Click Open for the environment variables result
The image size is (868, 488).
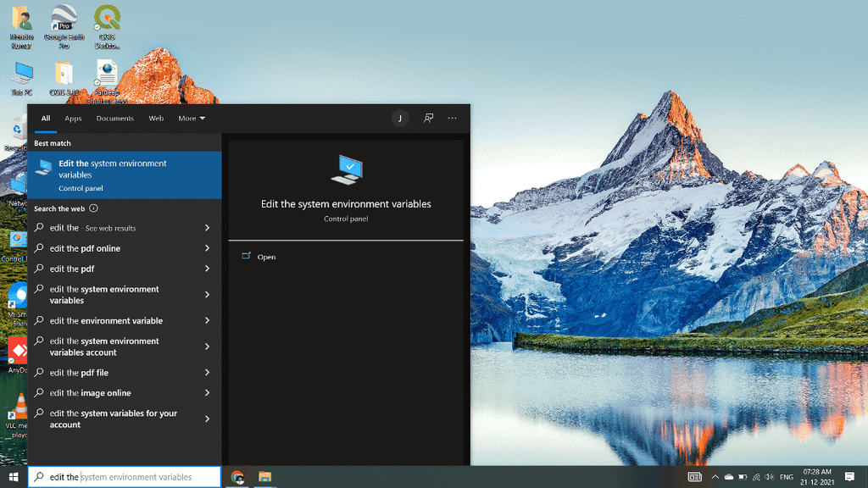[x=266, y=257]
